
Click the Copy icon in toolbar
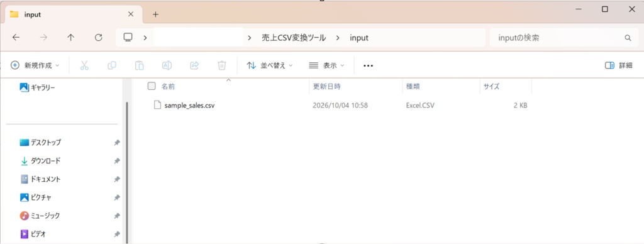(112, 65)
